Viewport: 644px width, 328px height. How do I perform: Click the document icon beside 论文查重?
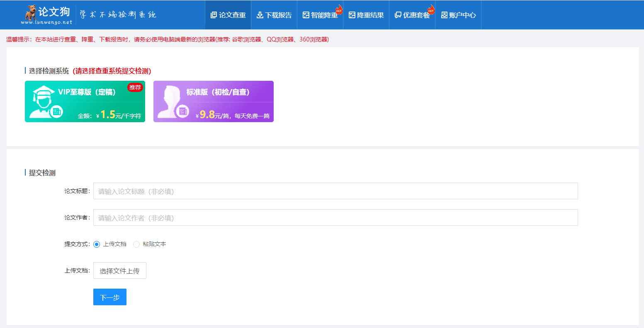(213, 14)
